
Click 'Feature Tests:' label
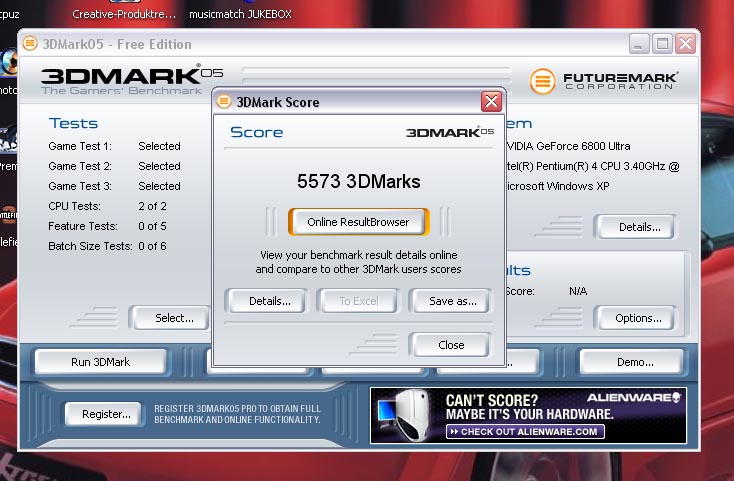pos(83,226)
